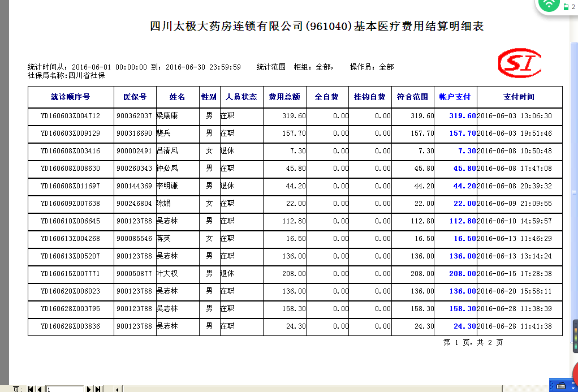578x392 pixels.
Task: Click the keyboard icon on the language bar
Action: [x=561, y=386]
